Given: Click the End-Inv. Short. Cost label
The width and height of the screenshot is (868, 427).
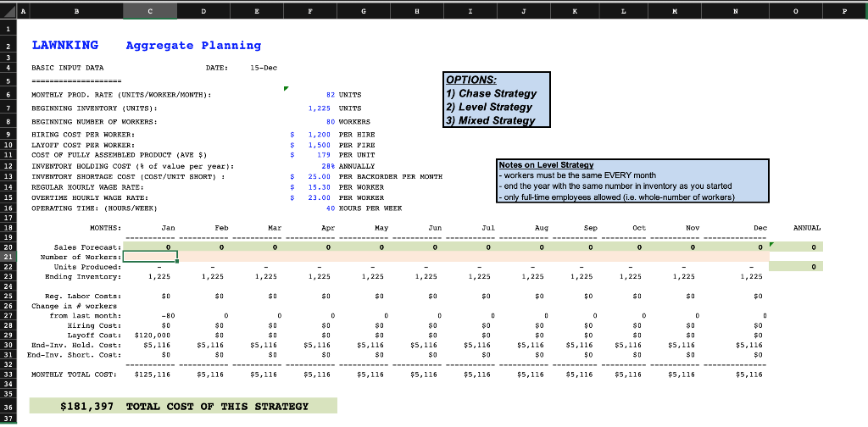Looking at the screenshot, I should (x=75, y=354).
